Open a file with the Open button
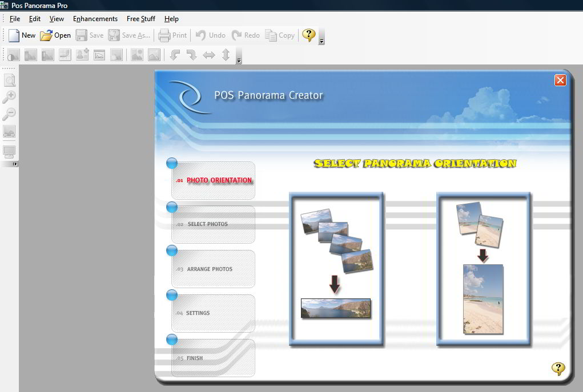 (x=55, y=35)
